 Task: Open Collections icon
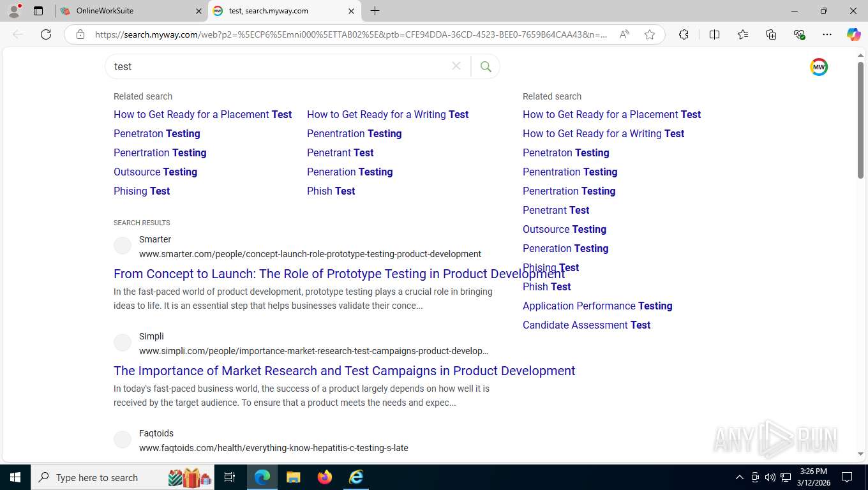771,34
